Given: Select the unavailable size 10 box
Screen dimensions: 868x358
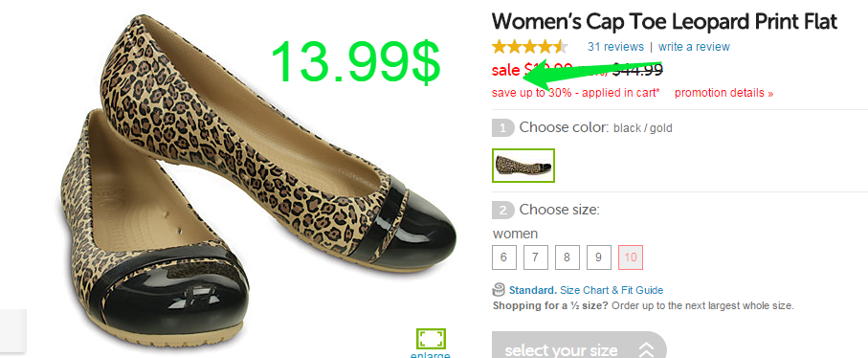Looking at the screenshot, I should pyautogui.click(x=631, y=257).
